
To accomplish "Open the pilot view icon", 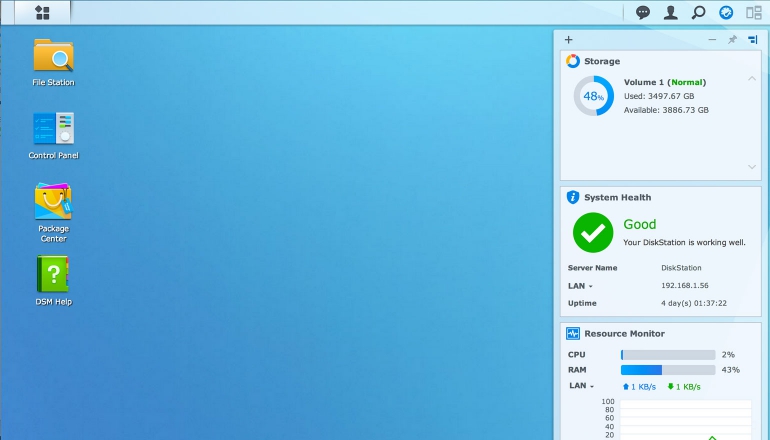I will [753, 13].
